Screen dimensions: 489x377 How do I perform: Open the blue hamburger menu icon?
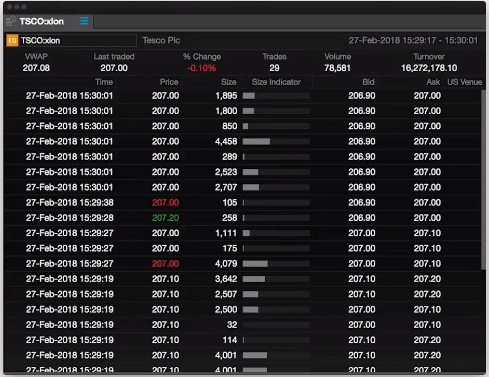84,21
